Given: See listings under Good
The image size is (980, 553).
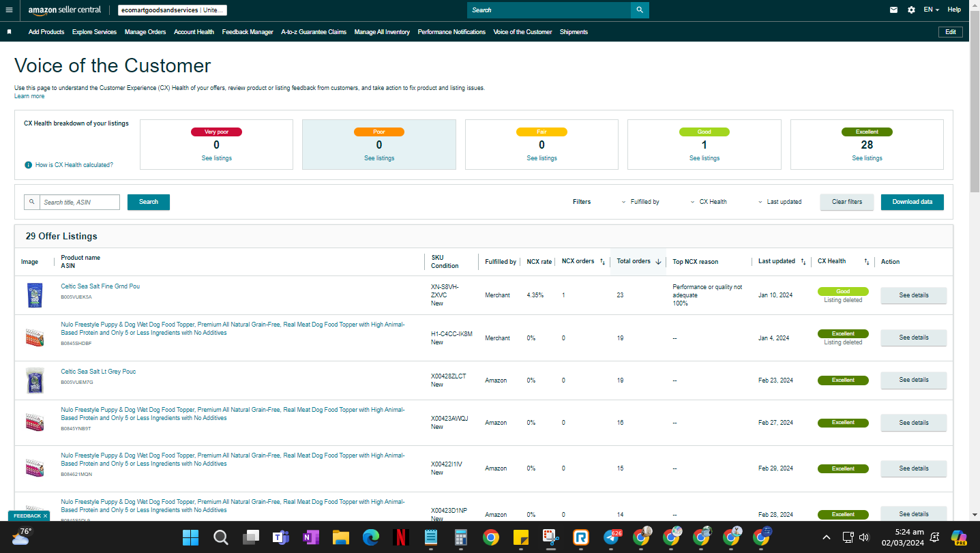Looking at the screenshot, I should [x=704, y=158].
